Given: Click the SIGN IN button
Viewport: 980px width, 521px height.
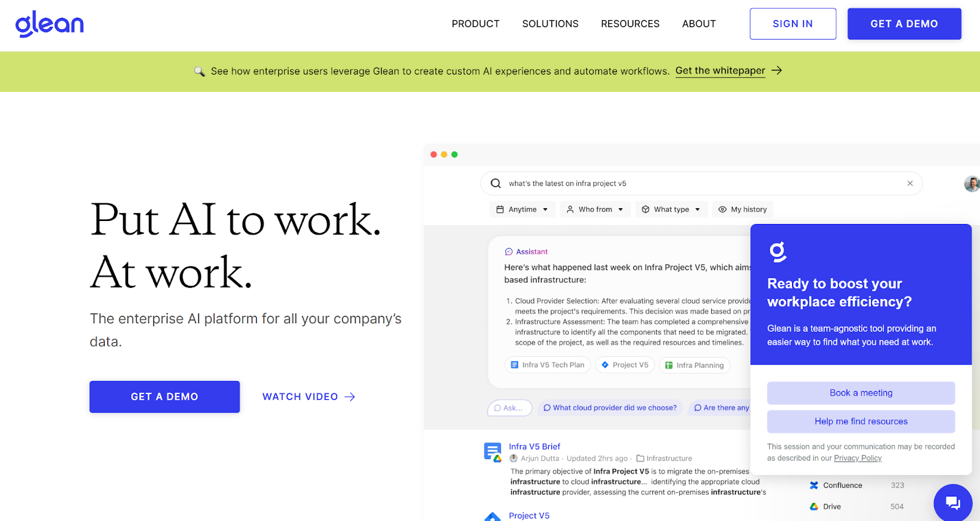Looking at the screenshot, I should click(793, 24).
